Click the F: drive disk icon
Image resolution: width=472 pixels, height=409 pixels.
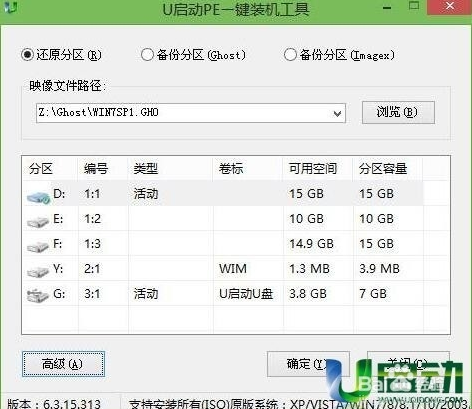tap(38, 247)
